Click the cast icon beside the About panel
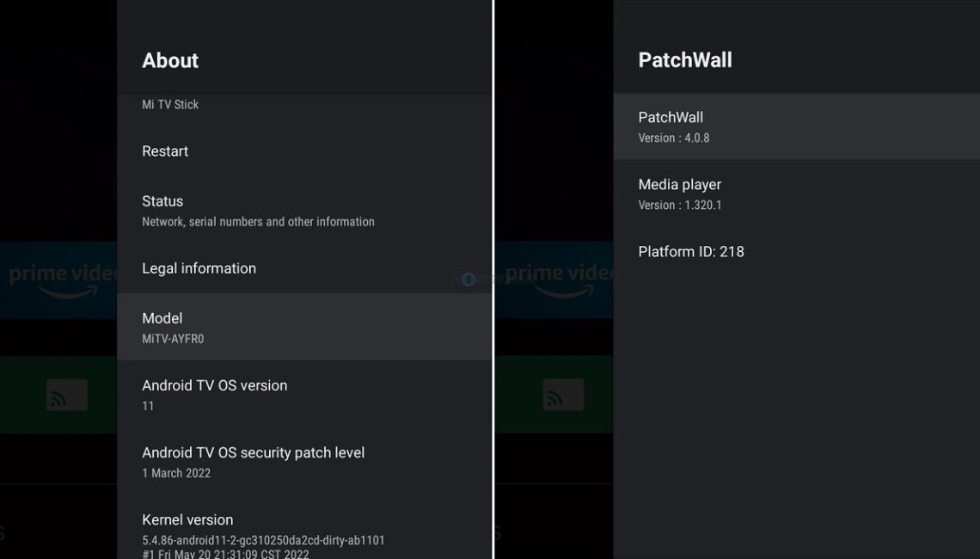The width and height of the screenshot is (980, 559). click(x=67, y=395)
